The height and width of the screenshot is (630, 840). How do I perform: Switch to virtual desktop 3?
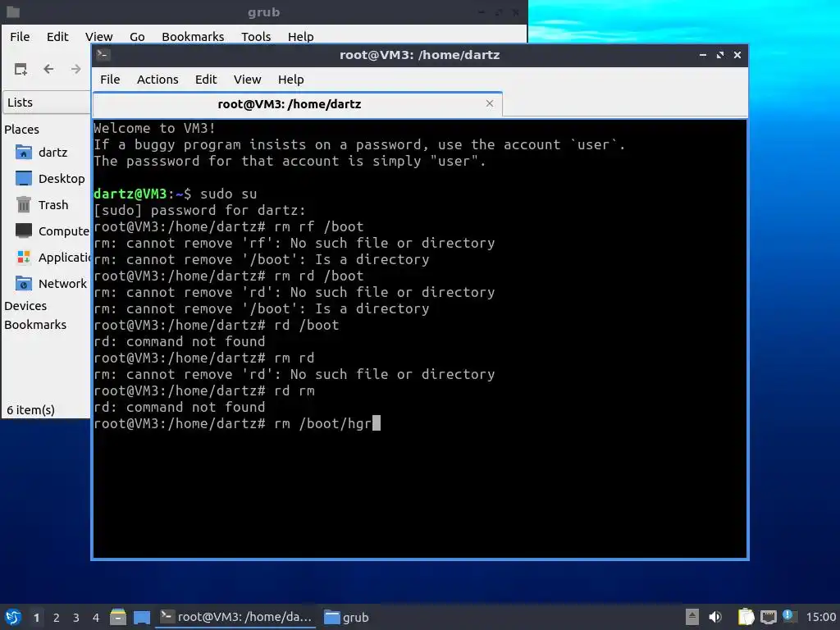pos(76,618)
